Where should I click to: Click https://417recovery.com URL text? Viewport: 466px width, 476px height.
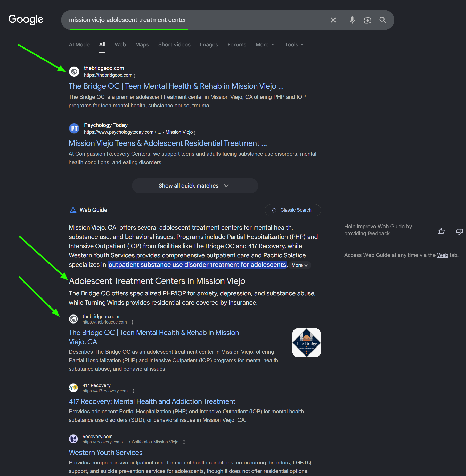(x=105, y=391)
